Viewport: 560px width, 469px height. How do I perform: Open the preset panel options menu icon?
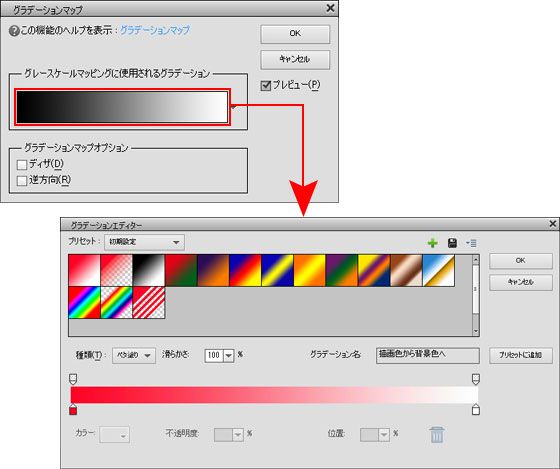tap(471, 243)
